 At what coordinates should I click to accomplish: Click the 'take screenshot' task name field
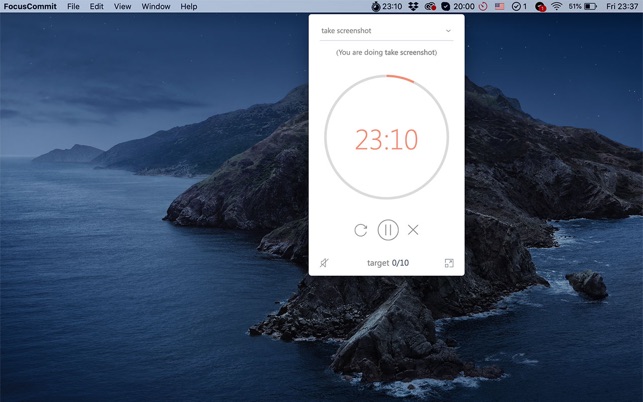(386, 31)
